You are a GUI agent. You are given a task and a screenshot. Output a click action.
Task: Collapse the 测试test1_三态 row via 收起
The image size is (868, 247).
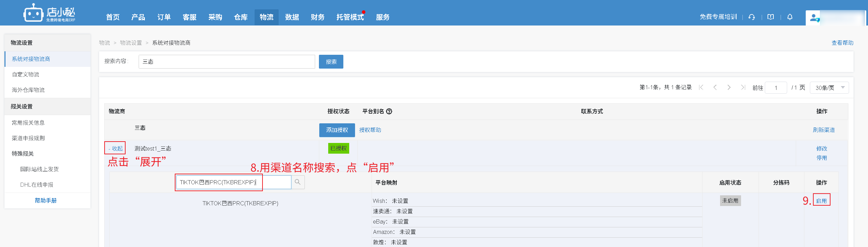point(115,148)
